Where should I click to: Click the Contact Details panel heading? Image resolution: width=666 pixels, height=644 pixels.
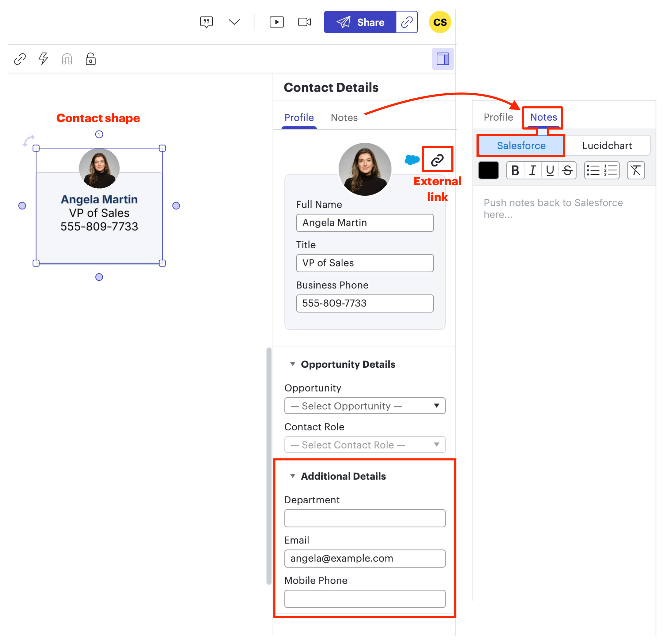[331, 88]
